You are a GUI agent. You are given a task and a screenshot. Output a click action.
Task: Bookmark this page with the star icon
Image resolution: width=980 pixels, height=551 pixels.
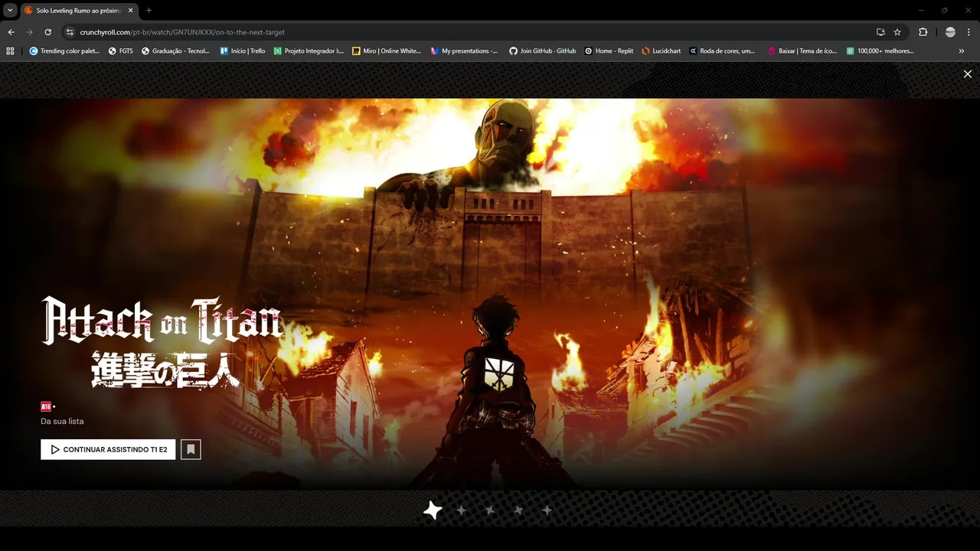click(x=897, y=32)
